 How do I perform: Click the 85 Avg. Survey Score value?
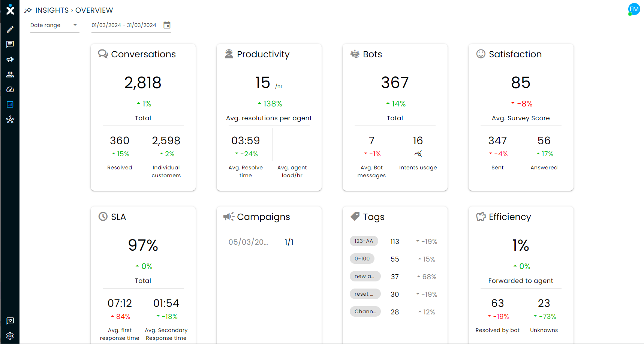[x=521, y=82]
